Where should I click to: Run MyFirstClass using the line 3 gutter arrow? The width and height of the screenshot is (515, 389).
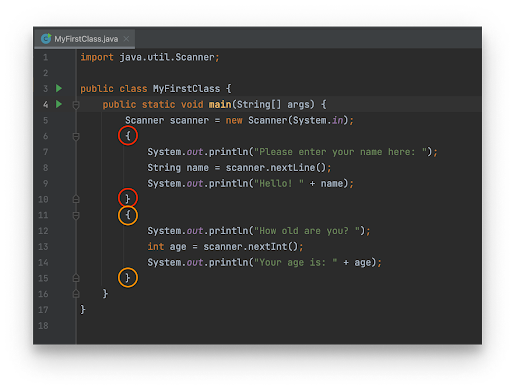click(x=59, y=88)
